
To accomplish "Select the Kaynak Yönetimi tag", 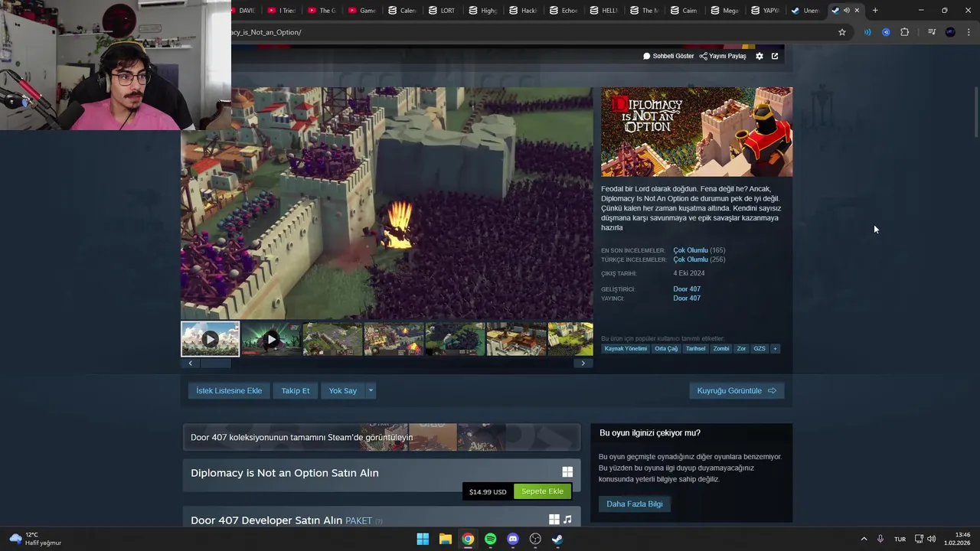I will [x=626, y=348].
